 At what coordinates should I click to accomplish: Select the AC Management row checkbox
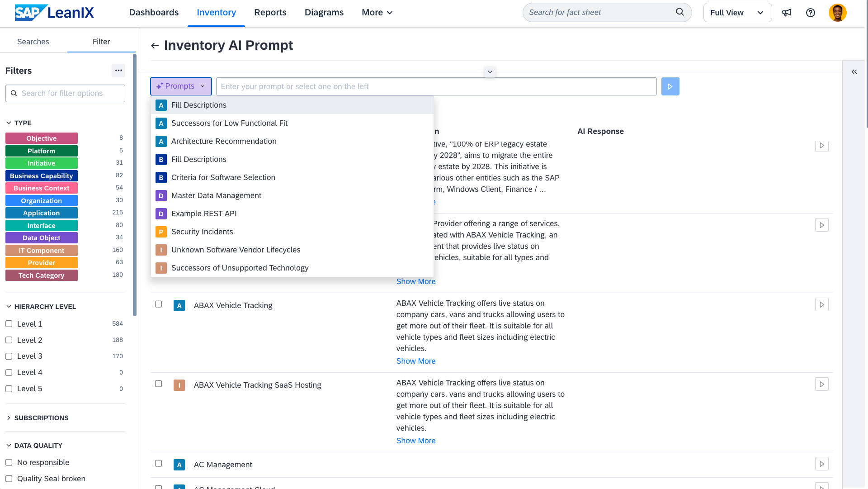tap(158, 464)
